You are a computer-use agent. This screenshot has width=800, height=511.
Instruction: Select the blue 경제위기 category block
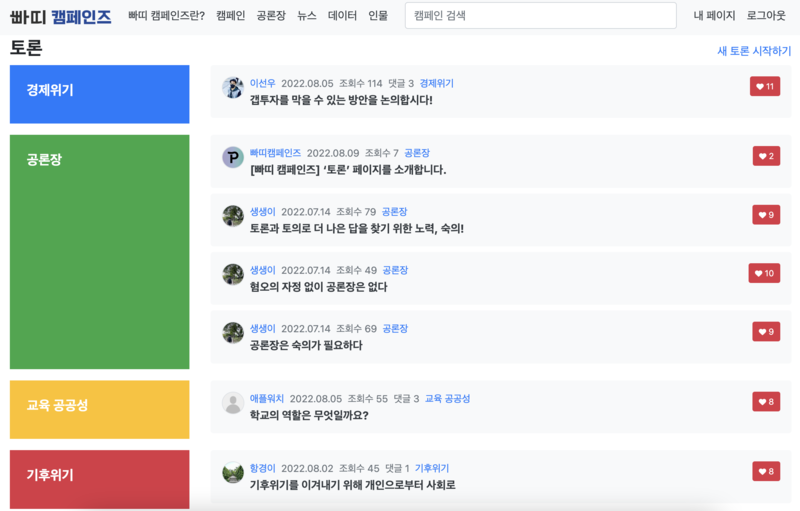99,94
